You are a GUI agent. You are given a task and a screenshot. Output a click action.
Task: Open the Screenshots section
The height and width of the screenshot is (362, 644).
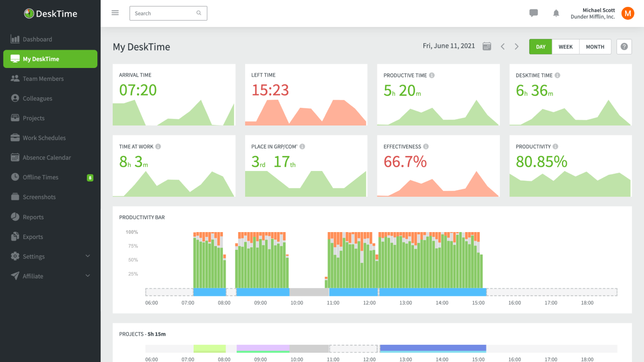39,197
